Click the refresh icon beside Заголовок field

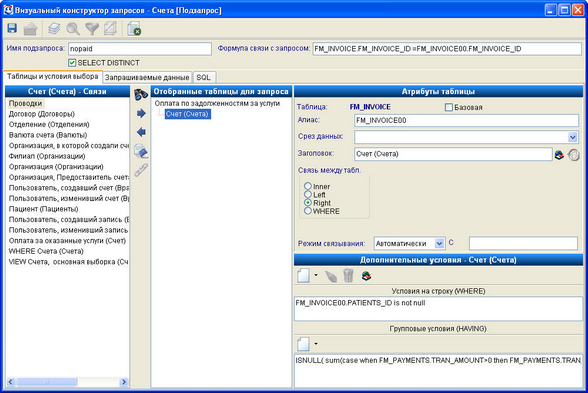coord(573,154)
